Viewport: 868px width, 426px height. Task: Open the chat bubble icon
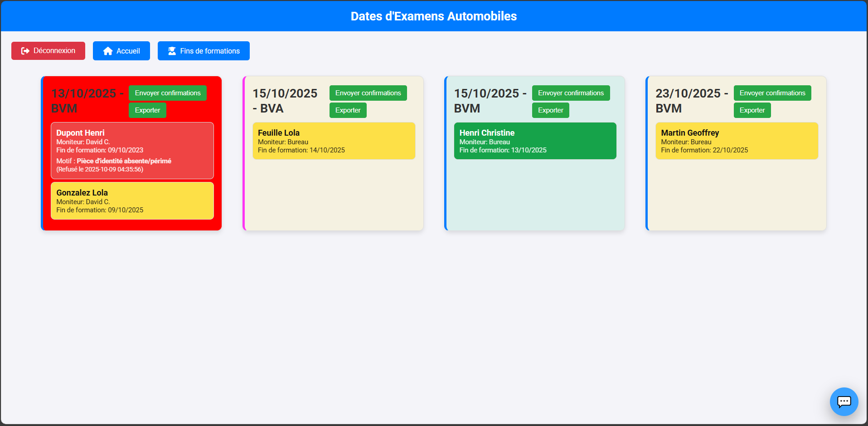pyautogui.click(x=844, y=402)
